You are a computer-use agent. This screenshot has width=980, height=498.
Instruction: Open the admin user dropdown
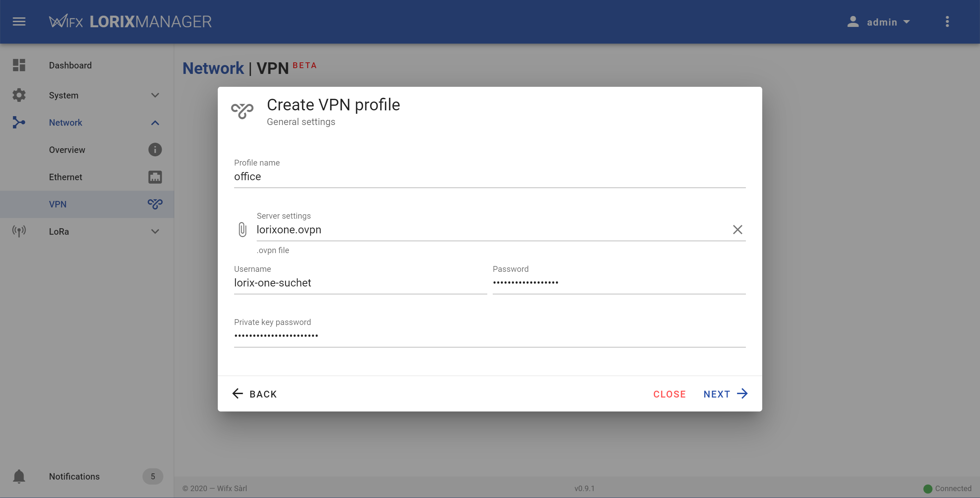[x=879, y=22]
